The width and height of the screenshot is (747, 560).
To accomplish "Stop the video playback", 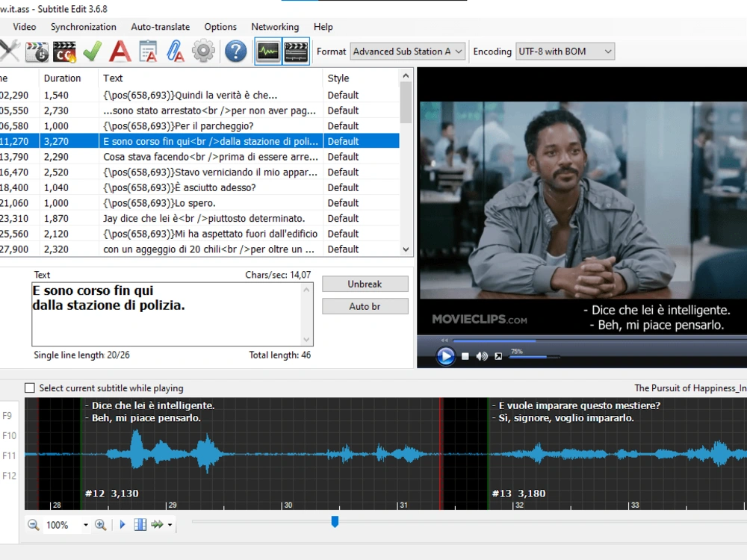I will tap(465, 356).
